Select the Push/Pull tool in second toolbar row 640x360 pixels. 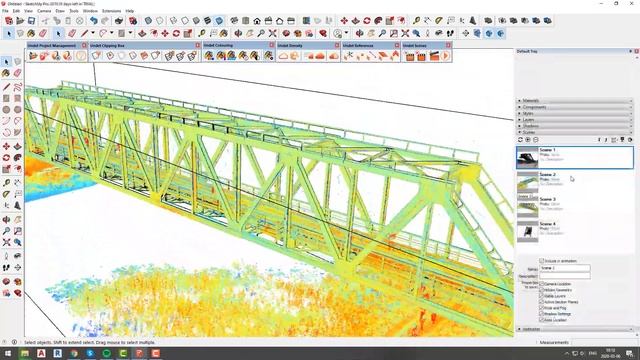(142, 33)
